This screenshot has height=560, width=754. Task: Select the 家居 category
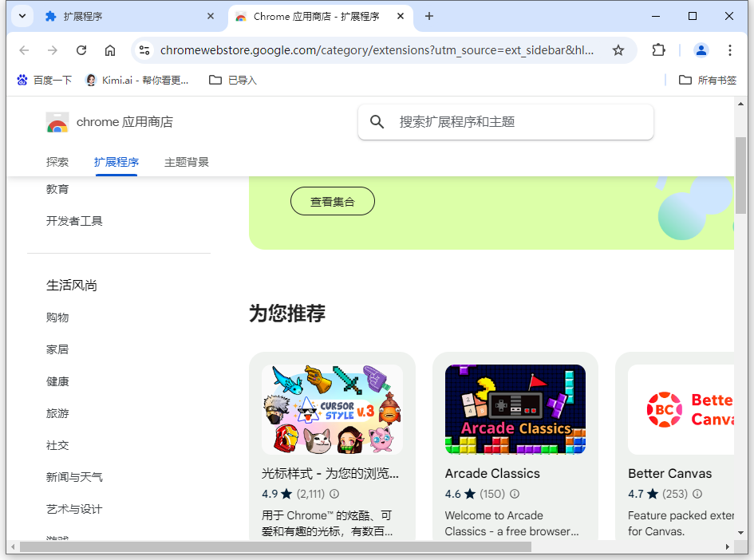point(57,349)
